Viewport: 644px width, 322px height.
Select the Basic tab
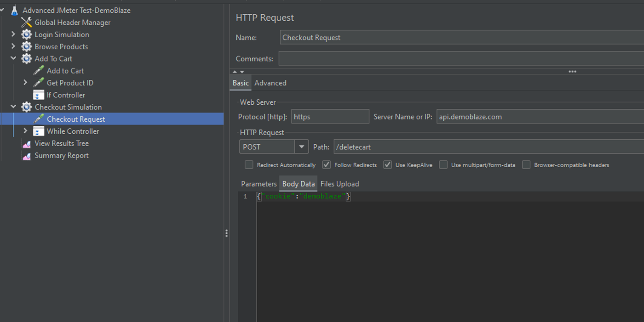241,83
